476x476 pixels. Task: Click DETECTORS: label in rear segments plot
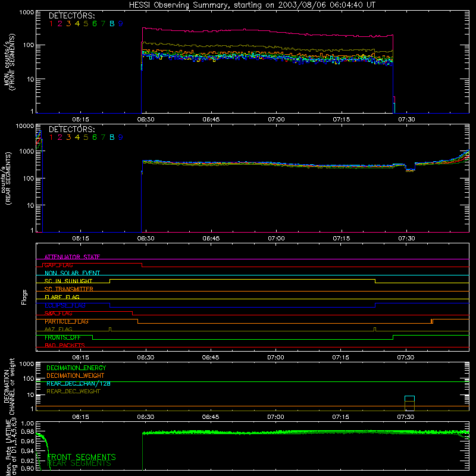click(x=71, y=130)
